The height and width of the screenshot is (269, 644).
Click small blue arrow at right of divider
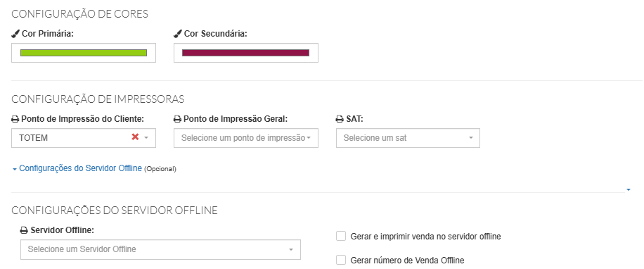coord(629,189)
